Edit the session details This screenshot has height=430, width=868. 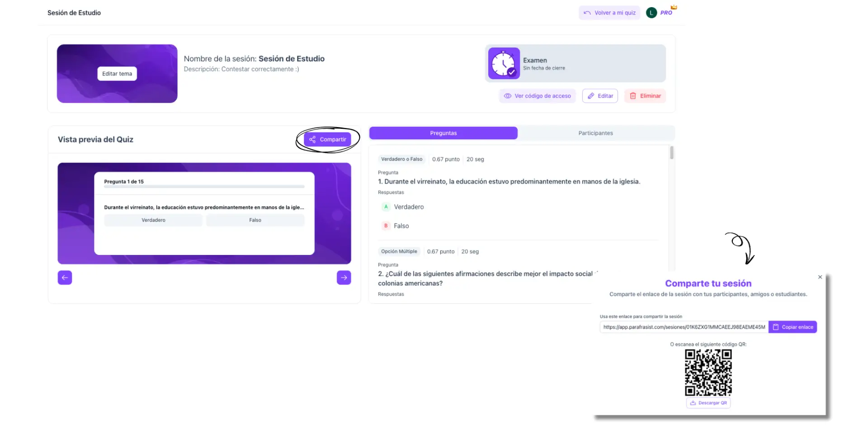point(600,96)
